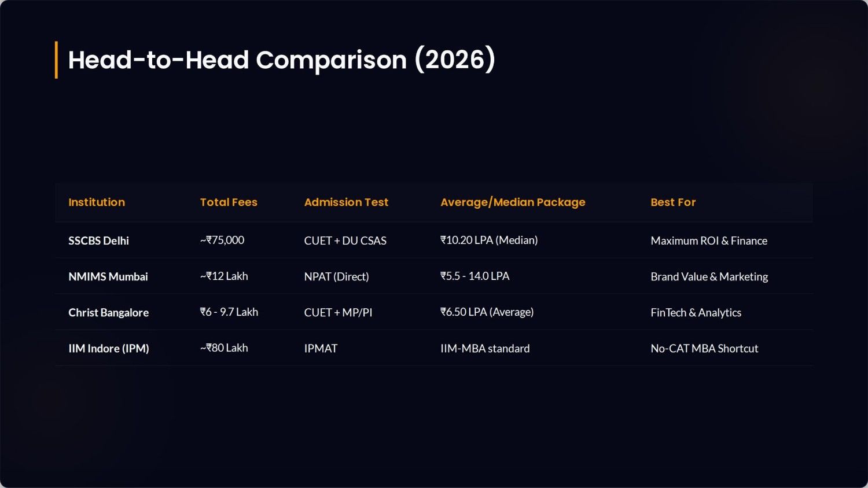This screenshot has height=488, width=868.
Task: Click the ₹5.5 - 14.0 LPA cell
Action: pos(475,276)
